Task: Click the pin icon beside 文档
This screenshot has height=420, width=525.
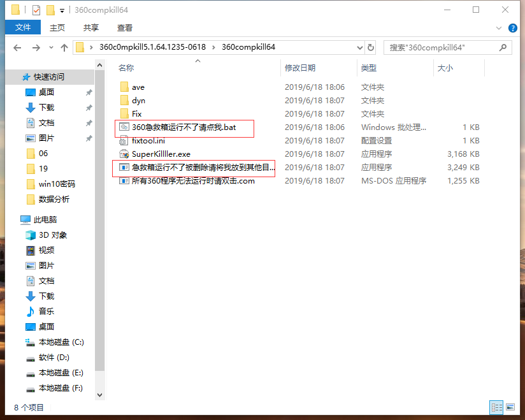Action: 89,123
